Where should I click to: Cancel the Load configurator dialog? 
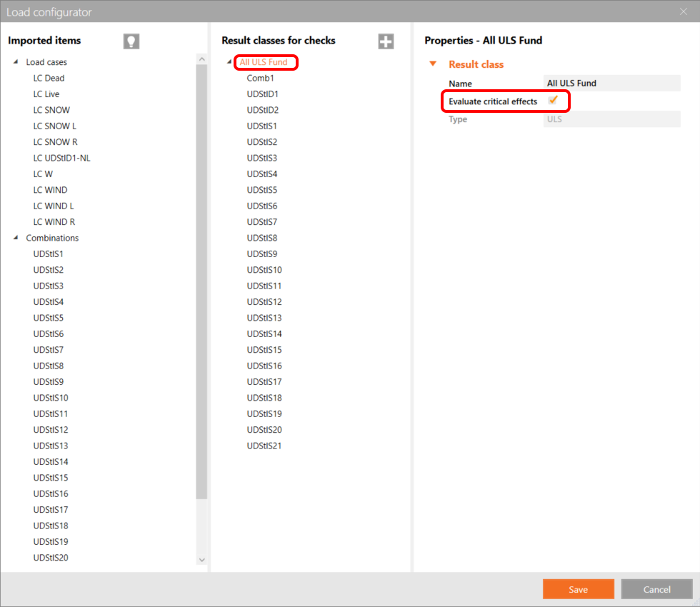coord(656,589)
